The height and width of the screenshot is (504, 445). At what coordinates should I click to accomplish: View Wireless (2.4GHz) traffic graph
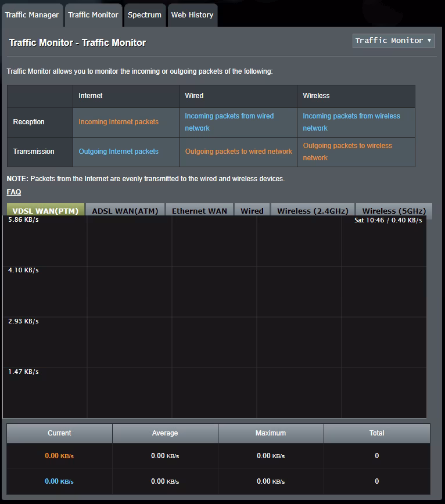click(313, 211)
